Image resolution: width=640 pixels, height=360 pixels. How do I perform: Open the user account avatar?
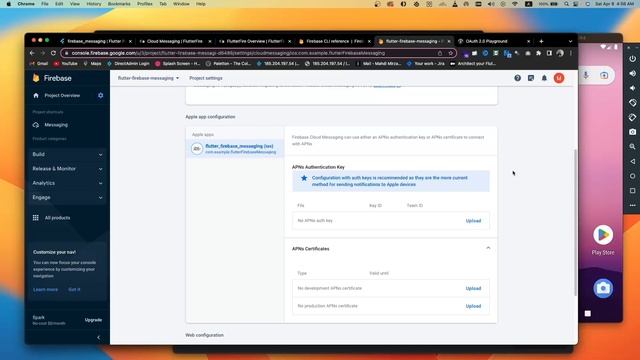(559, 78)
